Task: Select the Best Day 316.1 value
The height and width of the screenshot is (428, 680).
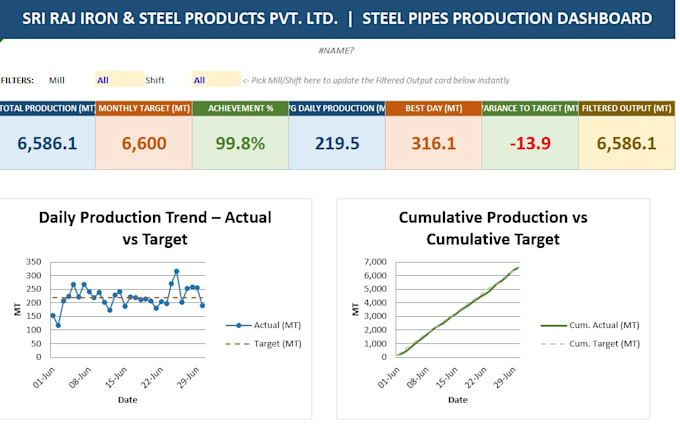Action: (x=433, y=144)
